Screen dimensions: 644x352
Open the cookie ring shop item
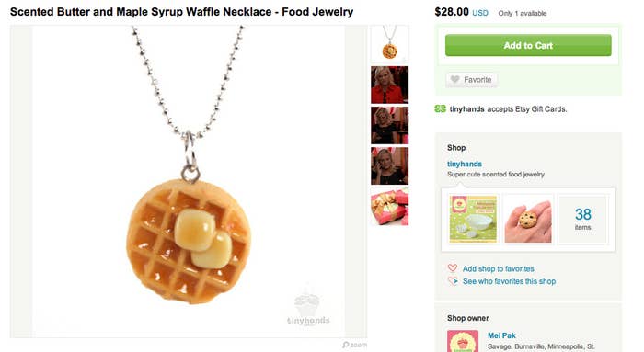tap(528, 220)
